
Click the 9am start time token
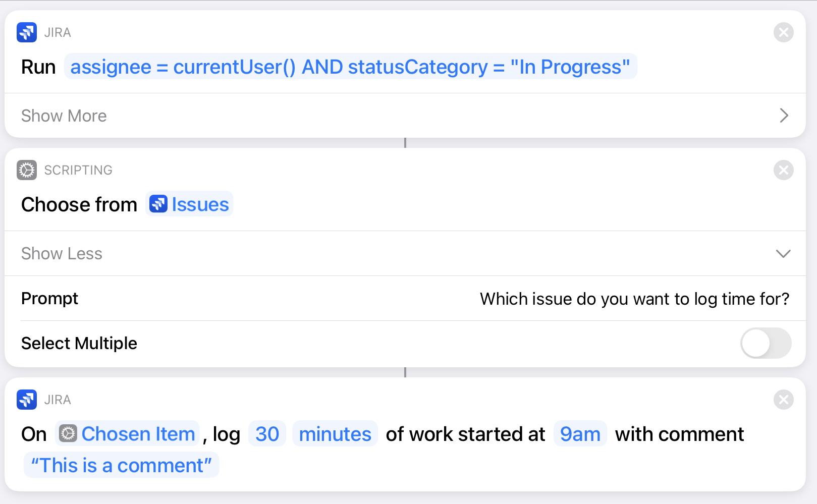coord(579,433)
